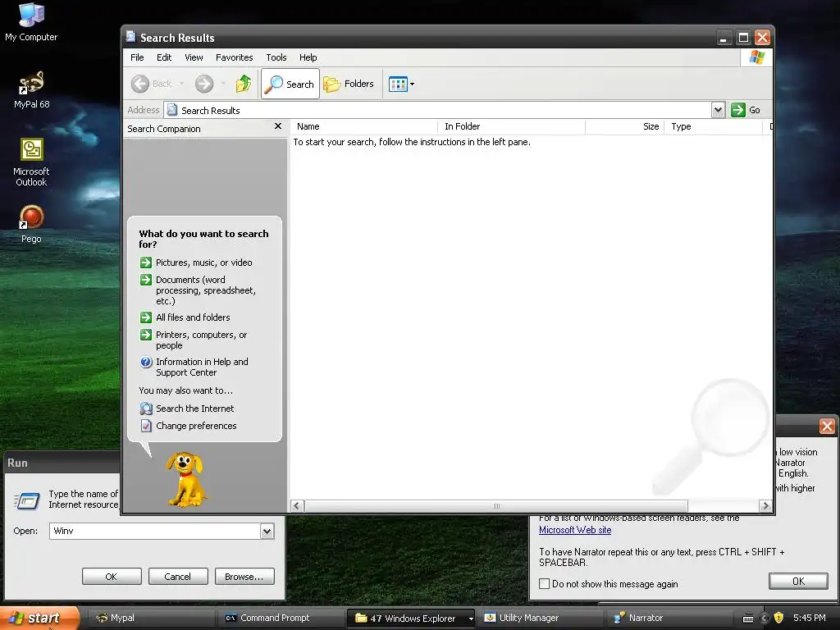
Task: Switch to Narrator taskbar button
Action: (671, 618)
